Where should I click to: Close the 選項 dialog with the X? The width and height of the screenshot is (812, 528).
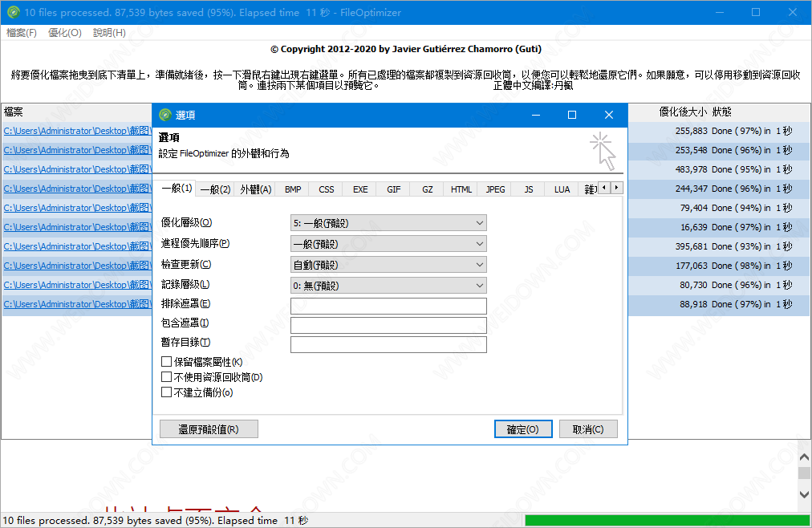609,115
